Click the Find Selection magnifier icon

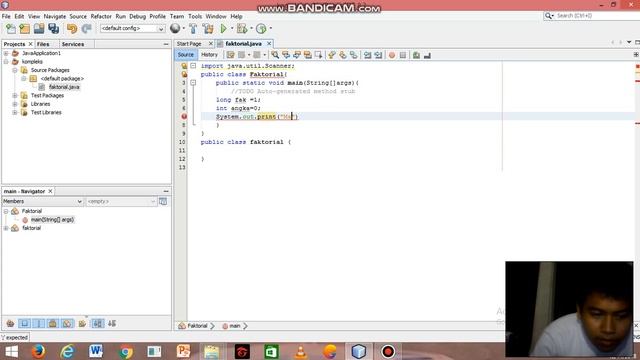point(275,55)
